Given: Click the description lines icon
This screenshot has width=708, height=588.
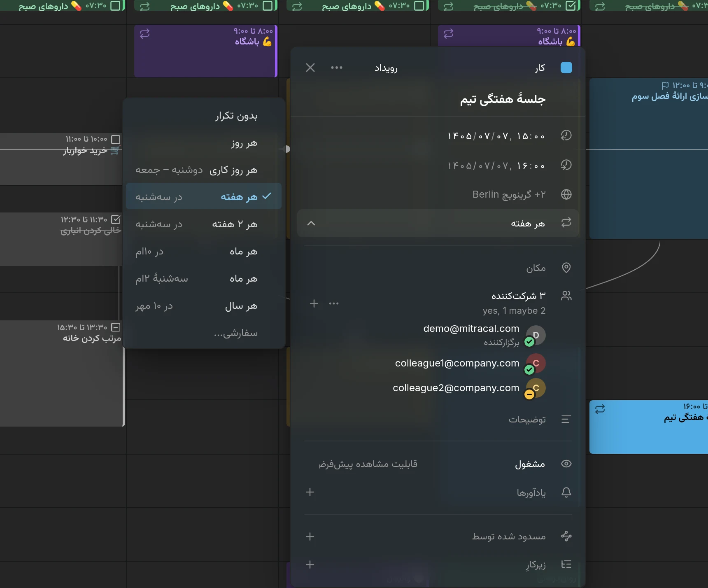Looking at the screenshot, I should point(566,419).
